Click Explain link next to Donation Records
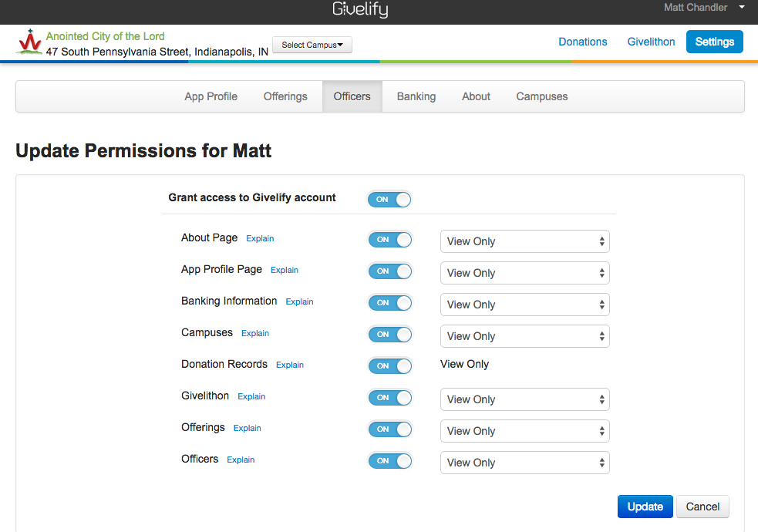 click(290, 365)
